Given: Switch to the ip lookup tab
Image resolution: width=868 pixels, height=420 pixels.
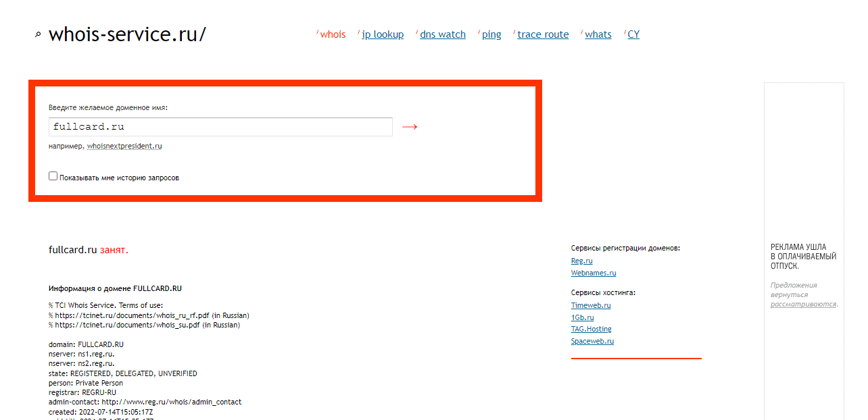Looking at the screenshot, I should pos(383,34).
